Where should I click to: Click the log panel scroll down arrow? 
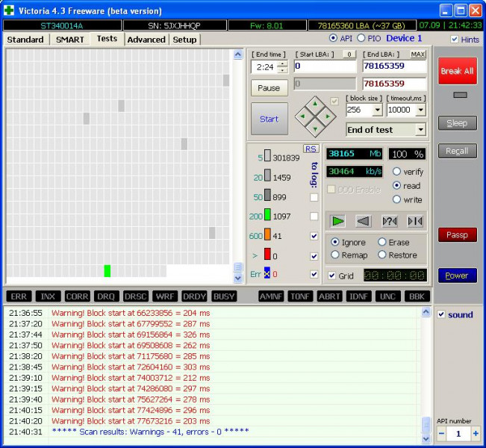pyautogui.click(x=426, y=439)
